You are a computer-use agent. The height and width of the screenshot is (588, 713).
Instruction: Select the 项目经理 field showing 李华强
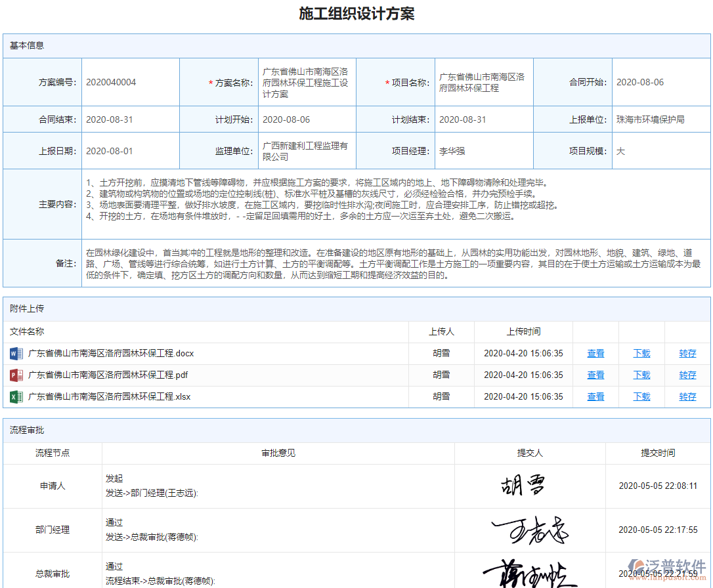[450, 150]
